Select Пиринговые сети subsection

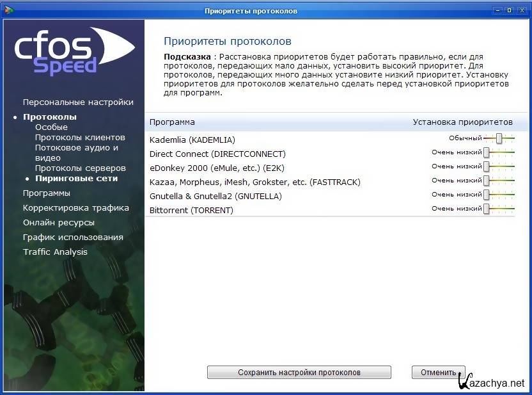[x=76, y=179]
